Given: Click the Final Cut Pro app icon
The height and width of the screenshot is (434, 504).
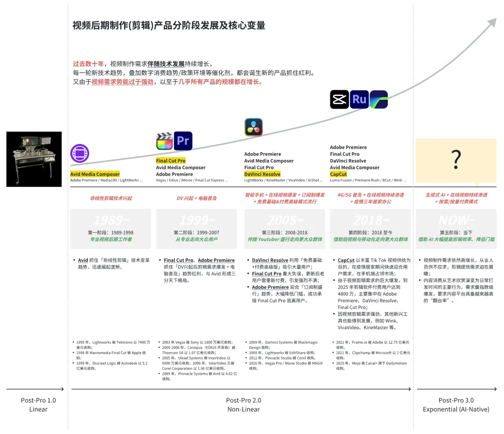Looking at the screenshot, I should (163, 141).
